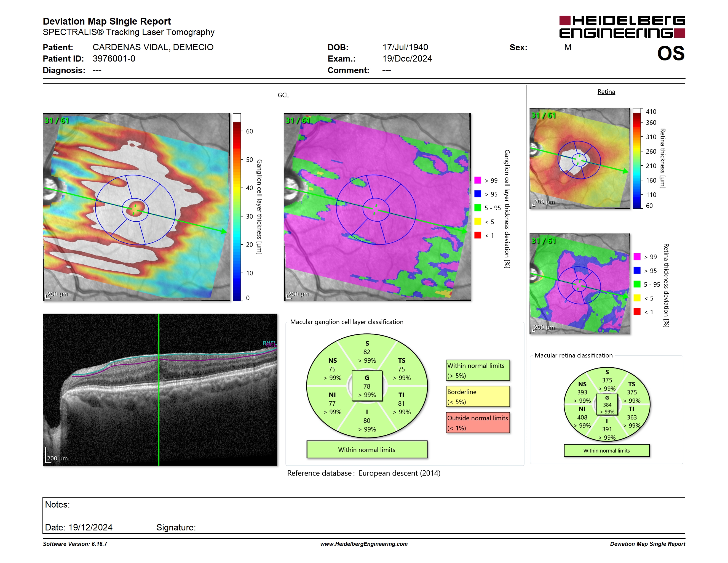Click the GCL 'Within normal limits' result box
728x563 pixels.
(367, 450)
